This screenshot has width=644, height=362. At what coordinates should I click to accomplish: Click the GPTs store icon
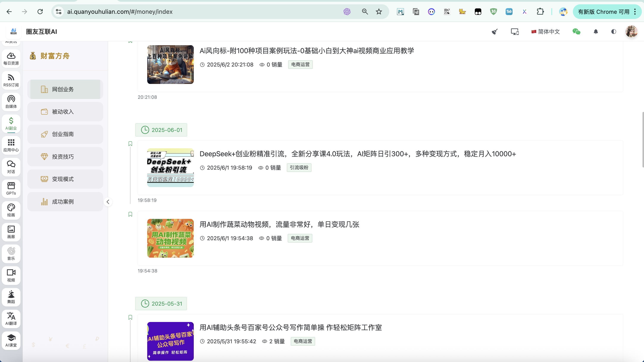[11, 189]
